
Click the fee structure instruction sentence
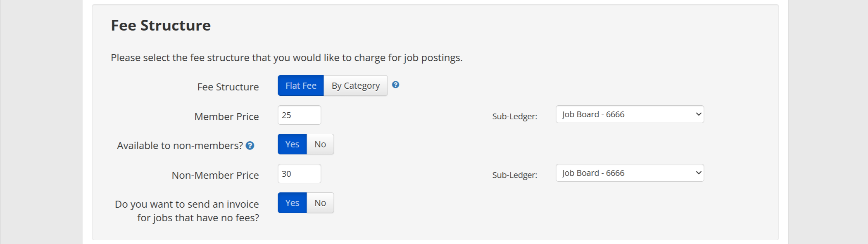pyautogui.click(x=286, y=58)
